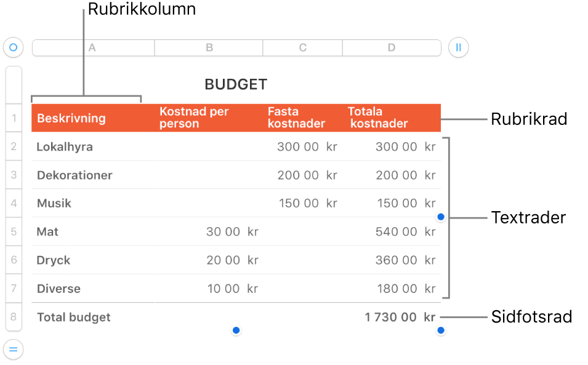Click the bottom-right table resize dot

point(441,331)
